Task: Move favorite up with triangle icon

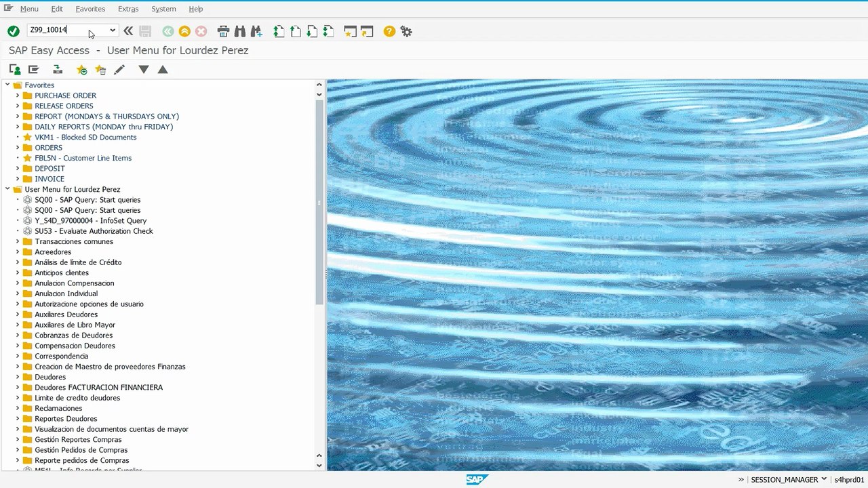Action: pos(163,70)
